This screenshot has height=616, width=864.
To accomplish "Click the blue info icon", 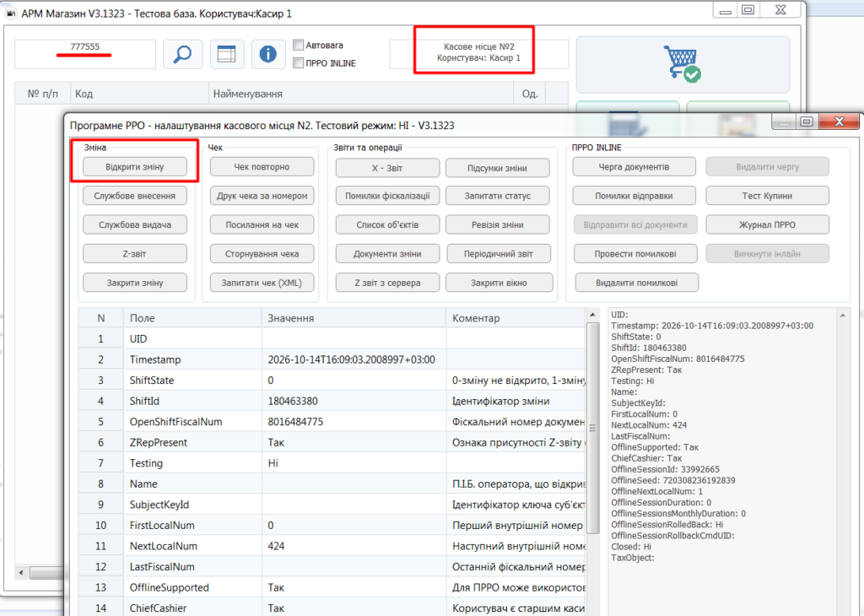I will (268, 54).
